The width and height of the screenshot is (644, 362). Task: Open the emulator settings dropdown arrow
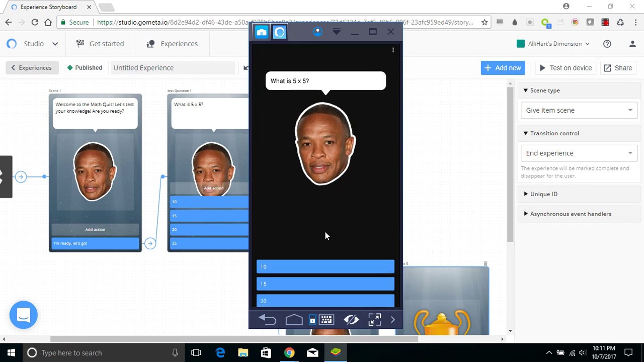pos(337,32)
